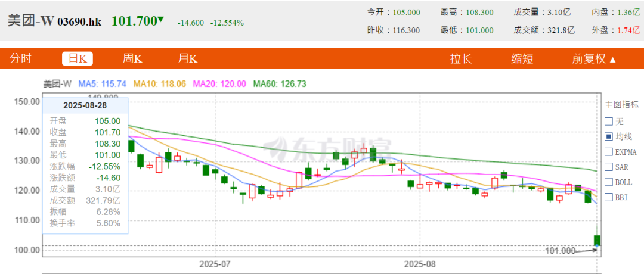Click the -12.554% change percentage
The width and height of the screenshot is (644, 274).
[x=227, y=23]
